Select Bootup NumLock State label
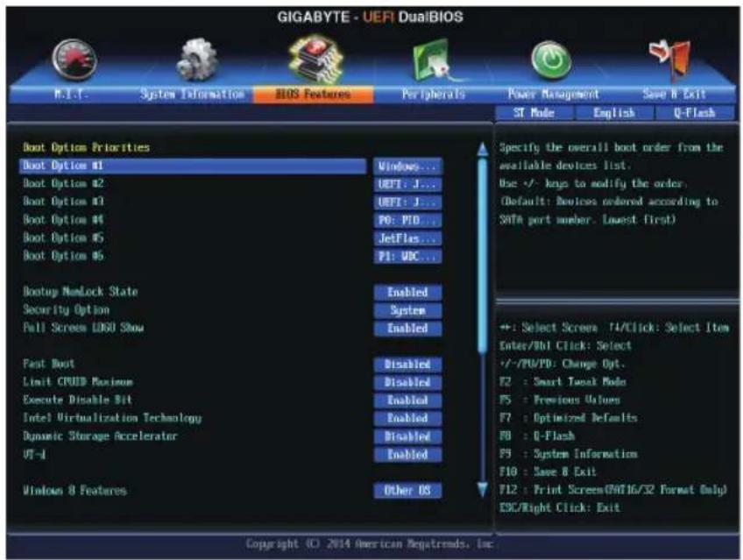The image size is (743, 560). pyautogui.click(x=81, y=292)
